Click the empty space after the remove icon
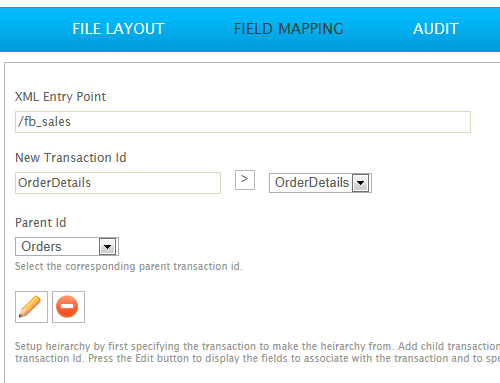 (x=267, y=307)
